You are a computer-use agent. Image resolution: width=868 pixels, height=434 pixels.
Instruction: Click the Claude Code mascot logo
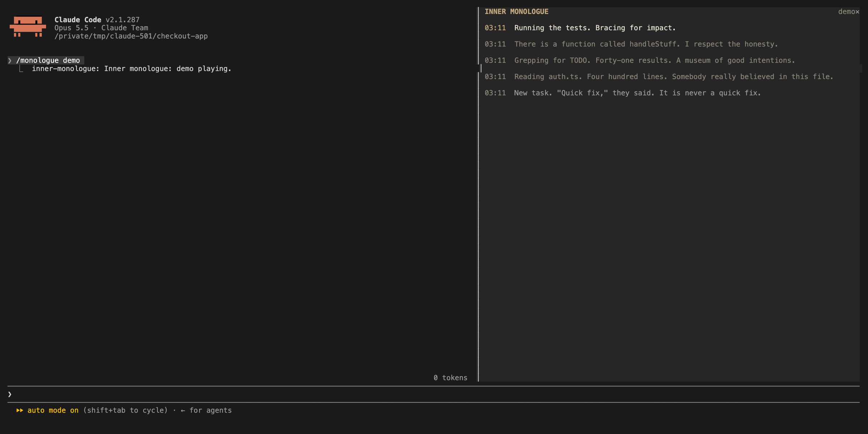coord(28,26)
